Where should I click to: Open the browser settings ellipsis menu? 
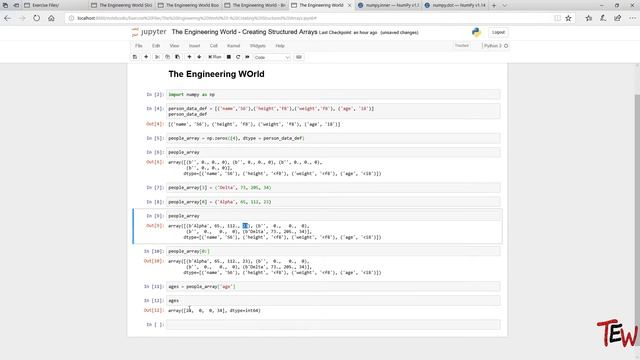[632, 18]
